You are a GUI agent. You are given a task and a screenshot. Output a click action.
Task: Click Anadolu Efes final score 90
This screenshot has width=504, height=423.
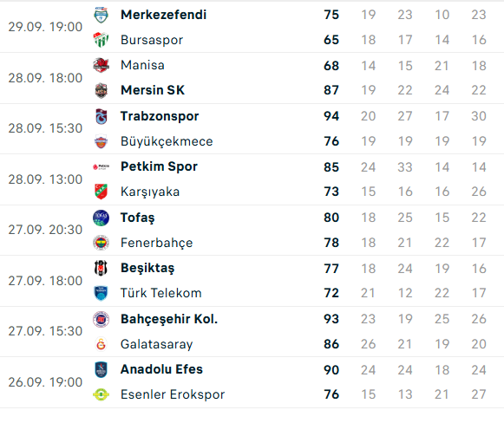click(x=331, y=369)
